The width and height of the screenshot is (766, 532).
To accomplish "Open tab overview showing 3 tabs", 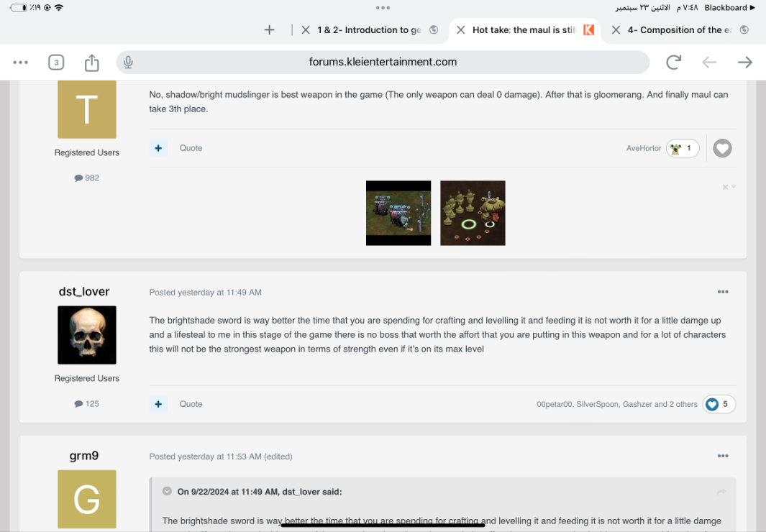I will pyautogui.click(x=56, y=63).
